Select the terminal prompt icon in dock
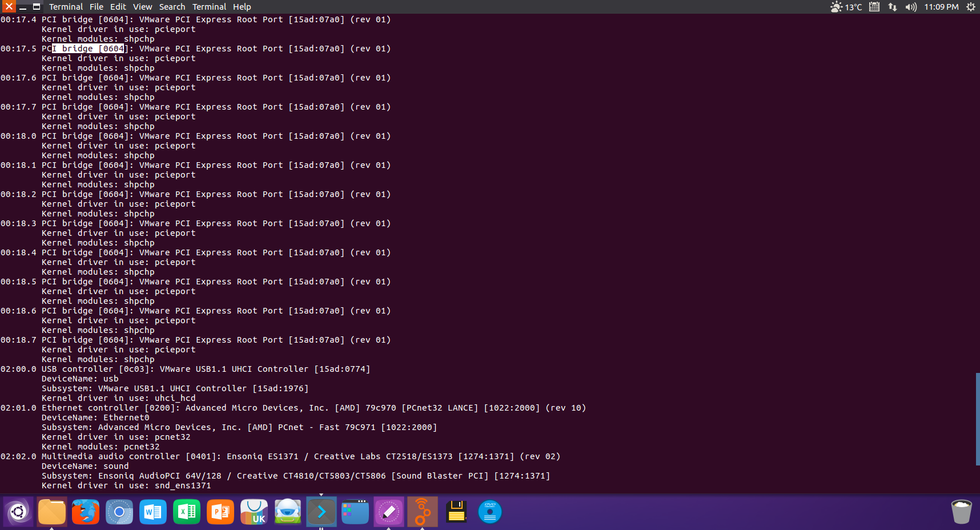 click(322, 512)
